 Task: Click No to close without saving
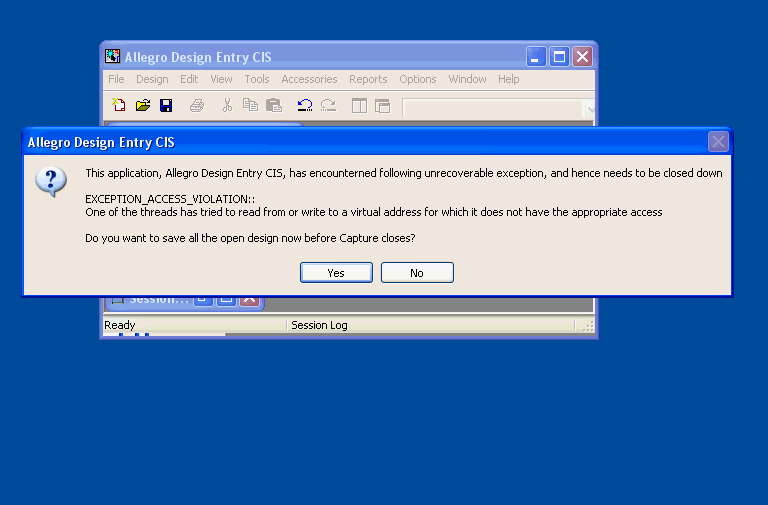[417, 272]
